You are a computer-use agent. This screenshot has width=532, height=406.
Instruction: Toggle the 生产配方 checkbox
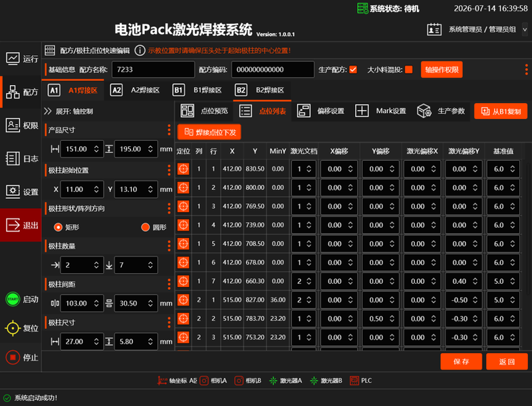(x=353, y=70)
